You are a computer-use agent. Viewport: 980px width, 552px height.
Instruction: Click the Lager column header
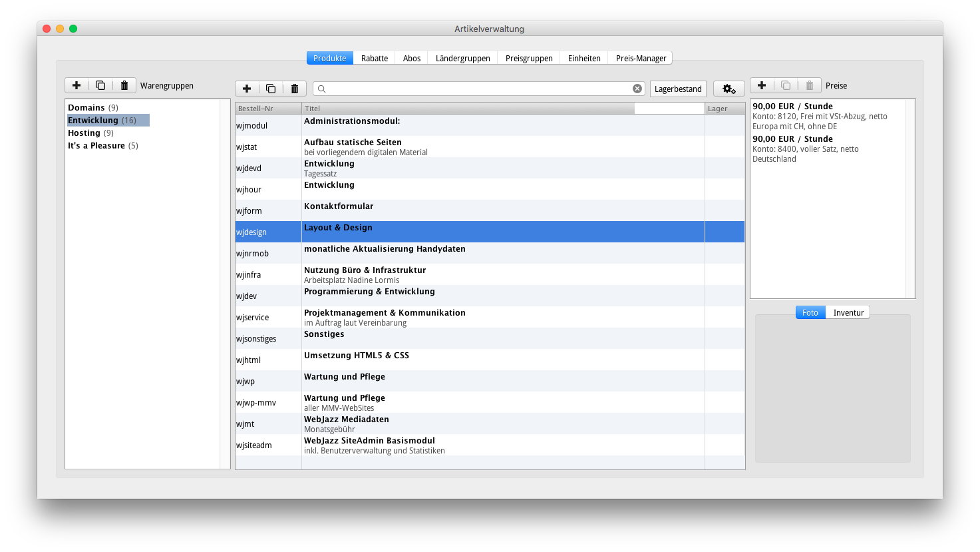click(x=725, y=108)
